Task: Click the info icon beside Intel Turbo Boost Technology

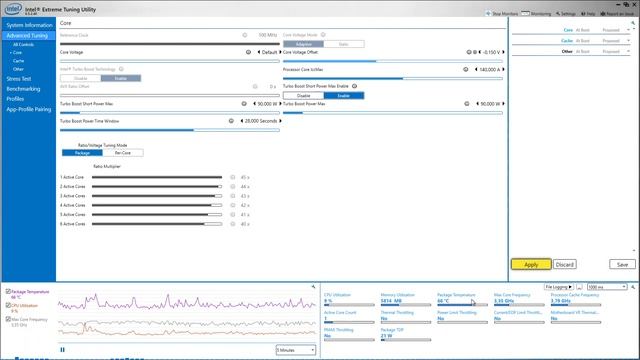Action: point(121,69)
